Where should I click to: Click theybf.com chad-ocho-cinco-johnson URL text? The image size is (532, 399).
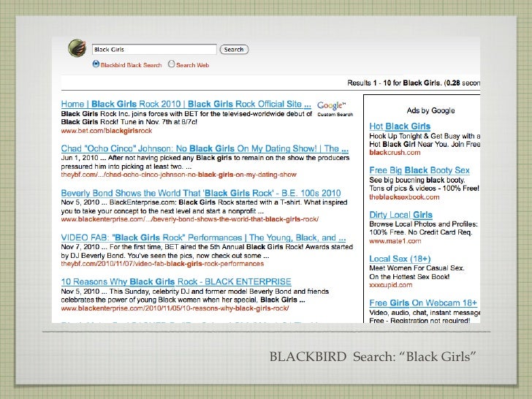tap(179, 175)
